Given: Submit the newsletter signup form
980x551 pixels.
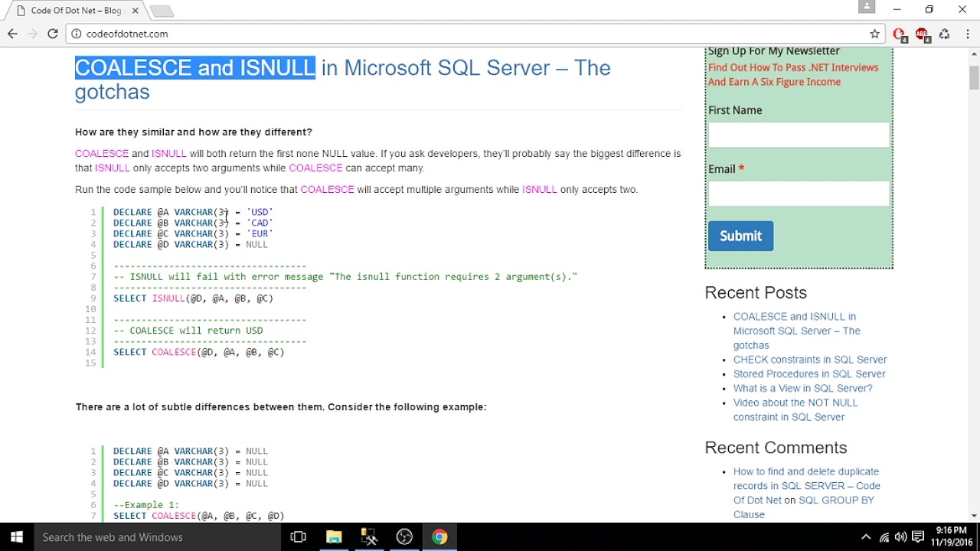Looking at the screenshot, I should (x=740, y=236).
